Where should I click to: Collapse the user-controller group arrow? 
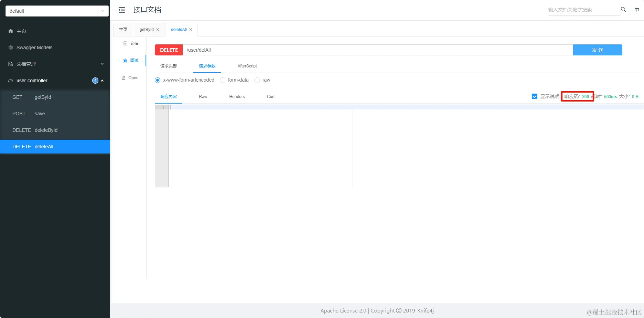coord(102,81)
